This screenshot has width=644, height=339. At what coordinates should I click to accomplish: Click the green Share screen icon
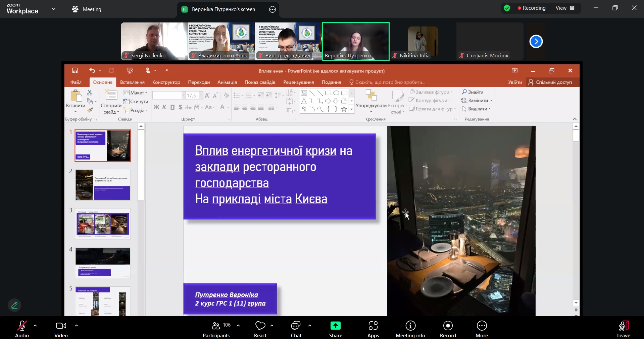click(335, 326)
